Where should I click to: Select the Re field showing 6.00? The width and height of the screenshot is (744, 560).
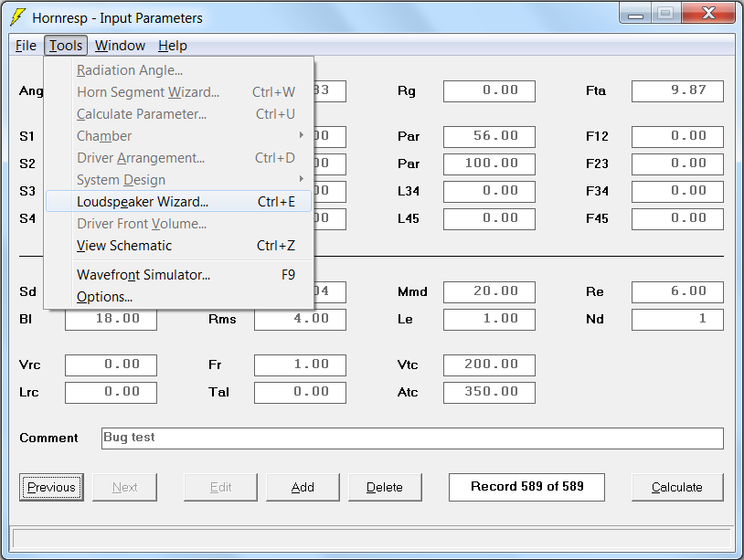(677, 292)
